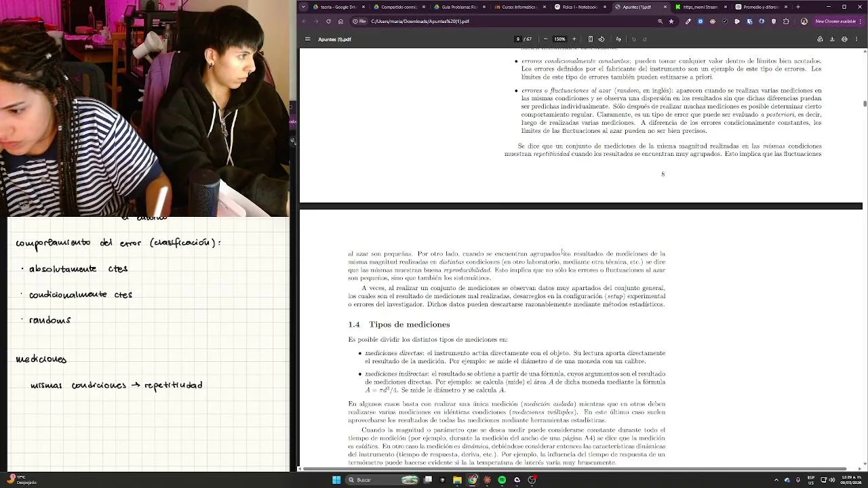Open the Chrome extensions puzzle menu
This screenshot has width=868, height=488.
click(x=786, y=21)
